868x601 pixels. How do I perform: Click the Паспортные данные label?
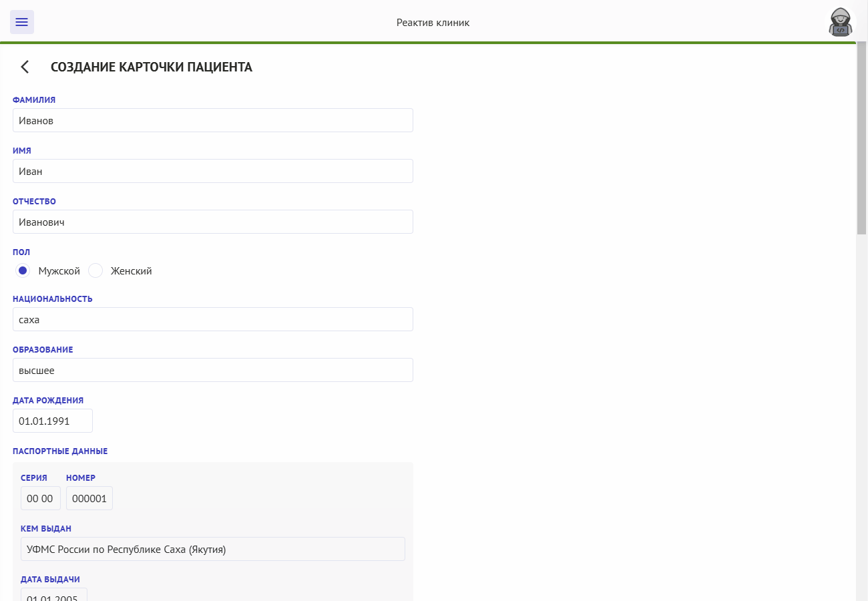[60, 451]
